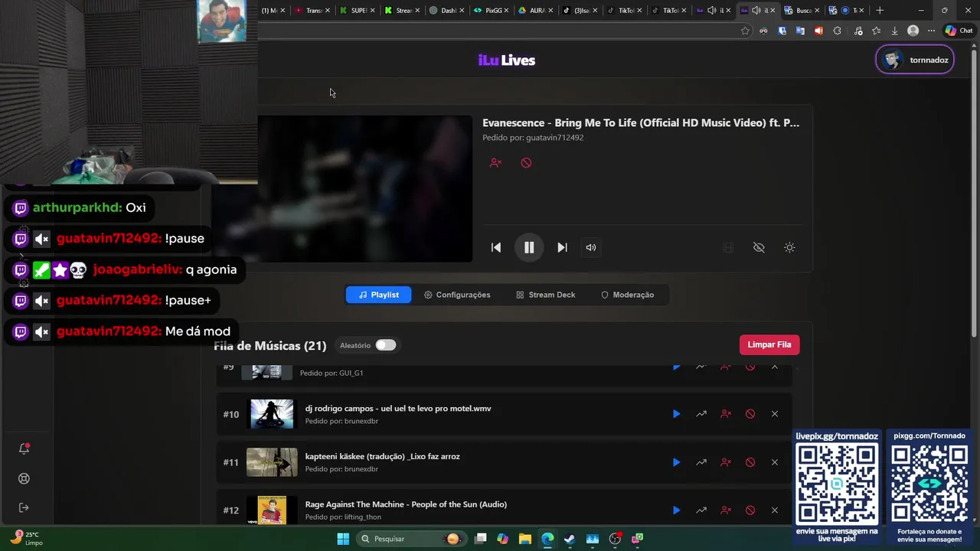Open Task View from the taskbar
Screen dimensions: 980x551
pos(481,539)
